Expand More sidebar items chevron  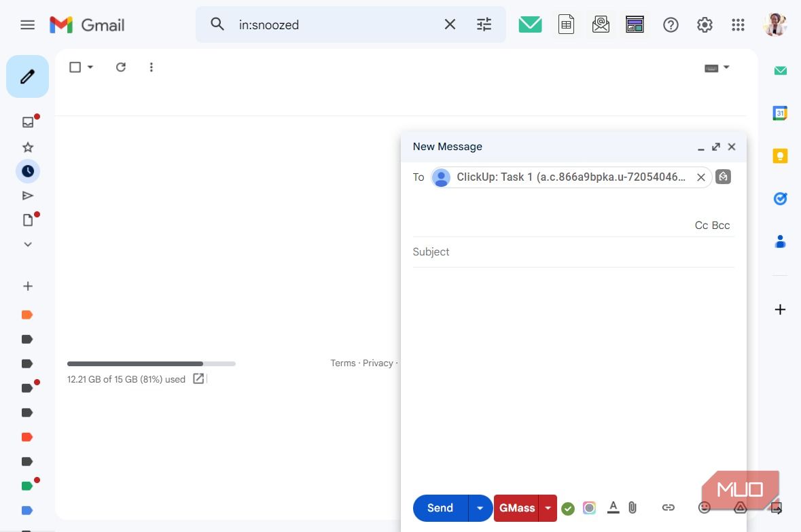28,245
